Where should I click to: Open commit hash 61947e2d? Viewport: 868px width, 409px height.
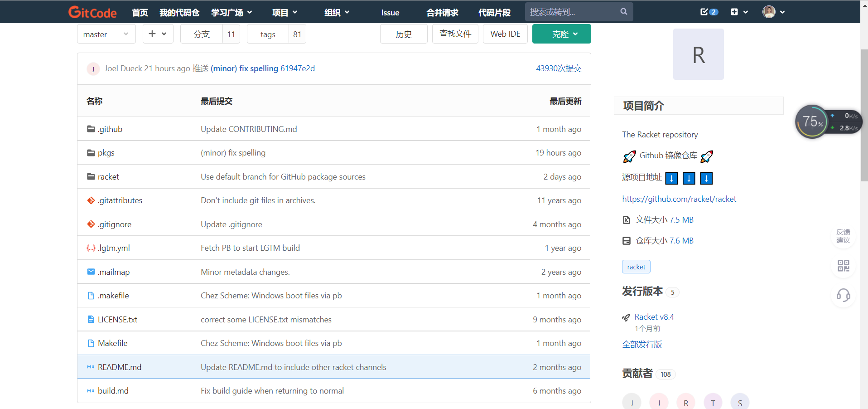298,68
